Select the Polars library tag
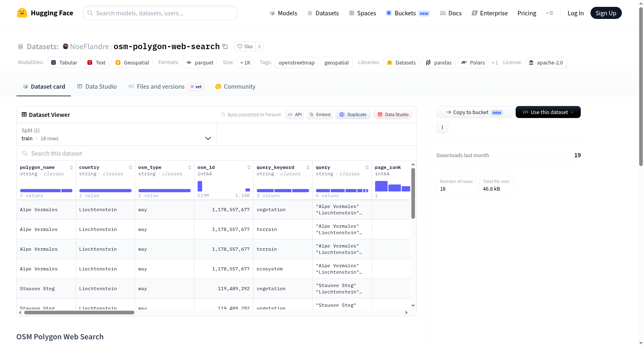Screen dimensions: 644x347 tap(473, 62)
